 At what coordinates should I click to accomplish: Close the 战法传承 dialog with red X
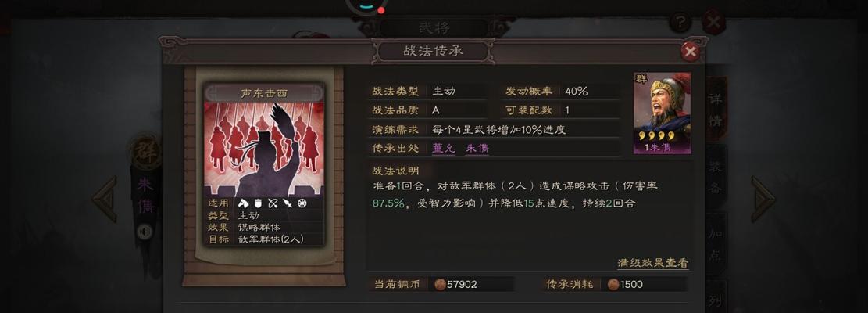(690, 52)
